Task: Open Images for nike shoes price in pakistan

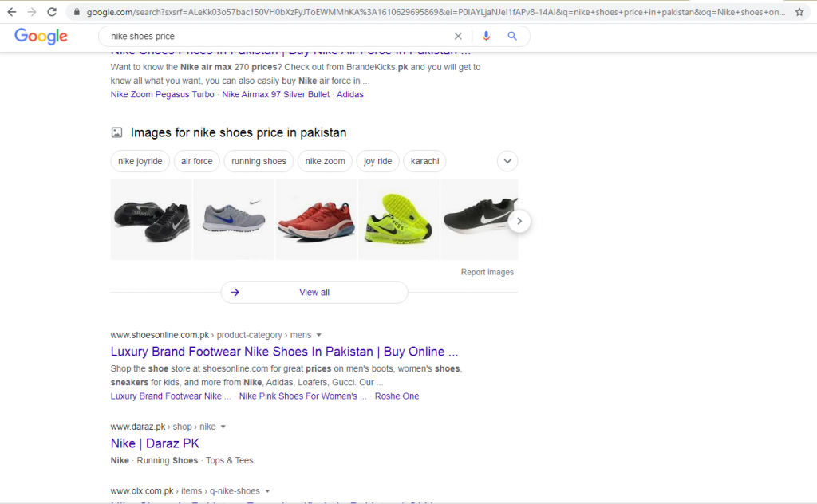Action: pos(238,132)
